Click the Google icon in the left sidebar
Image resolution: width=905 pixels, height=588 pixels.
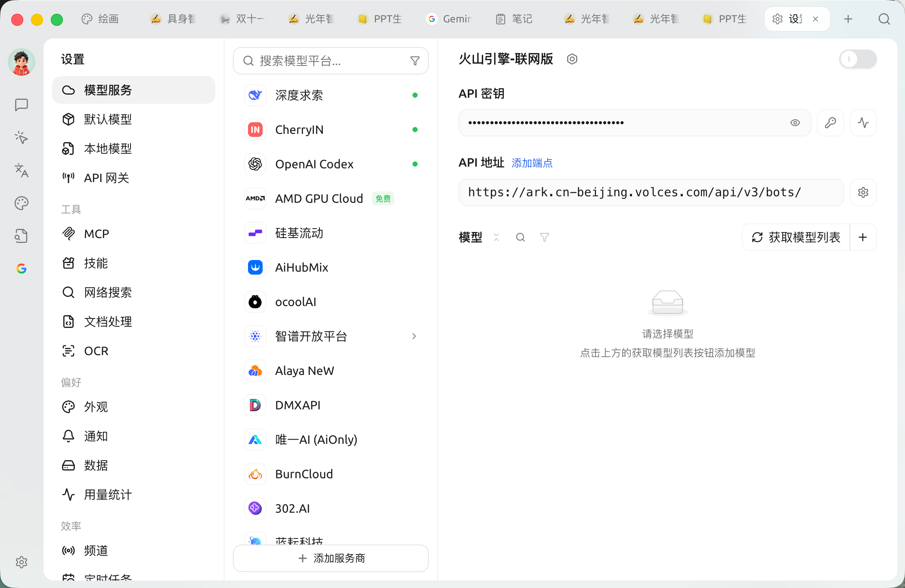(22, 269)
